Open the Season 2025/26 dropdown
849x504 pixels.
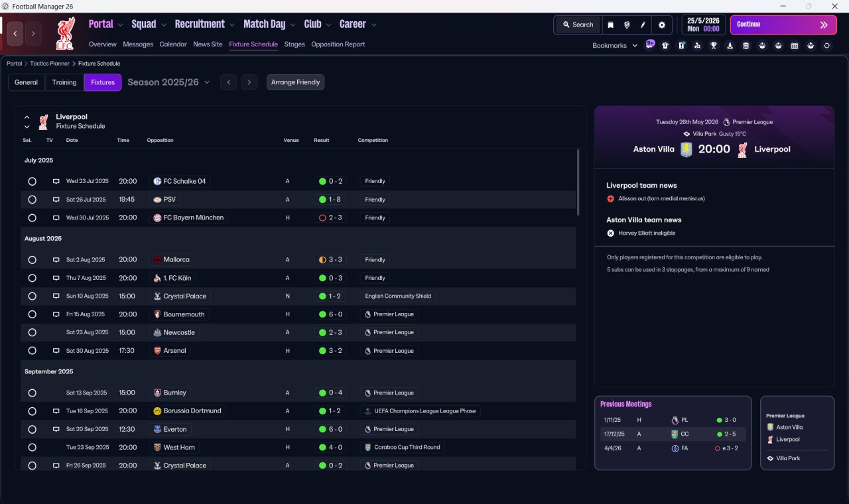168,82
